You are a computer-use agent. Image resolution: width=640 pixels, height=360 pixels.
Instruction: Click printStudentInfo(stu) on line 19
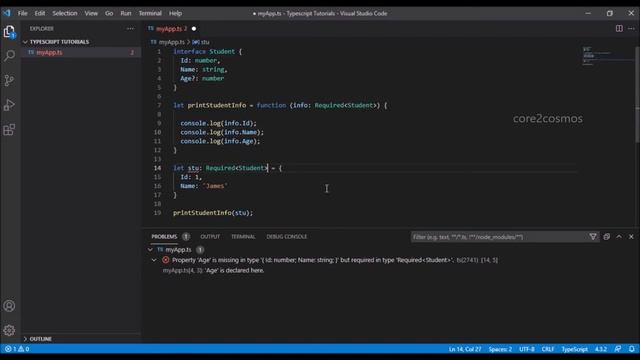click(213, 213)
